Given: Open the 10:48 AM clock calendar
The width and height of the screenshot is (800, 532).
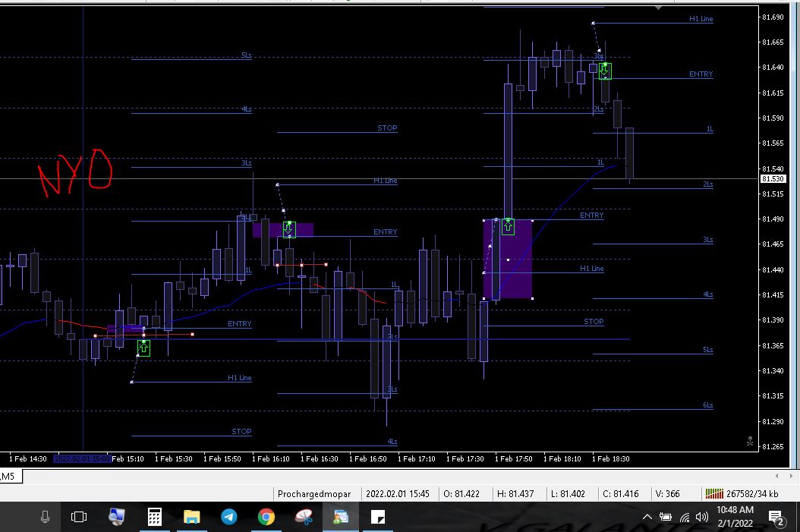Looking at the screenshot, I should [x=735, y=516].
